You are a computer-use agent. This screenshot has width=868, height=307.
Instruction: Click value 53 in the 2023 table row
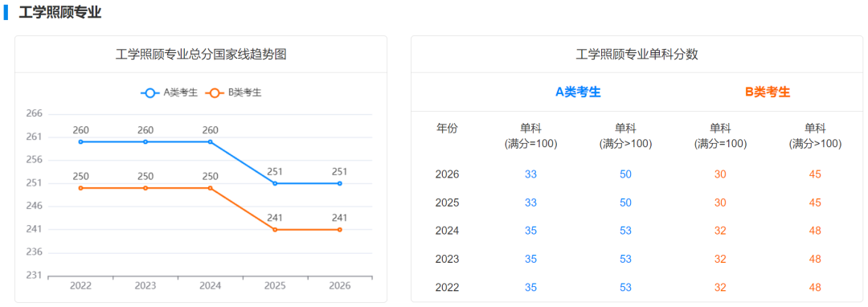coord(625,259)
